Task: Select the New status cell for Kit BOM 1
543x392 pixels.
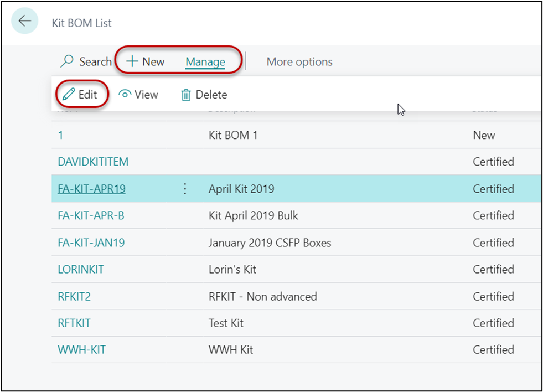Action: click(484, 135)
